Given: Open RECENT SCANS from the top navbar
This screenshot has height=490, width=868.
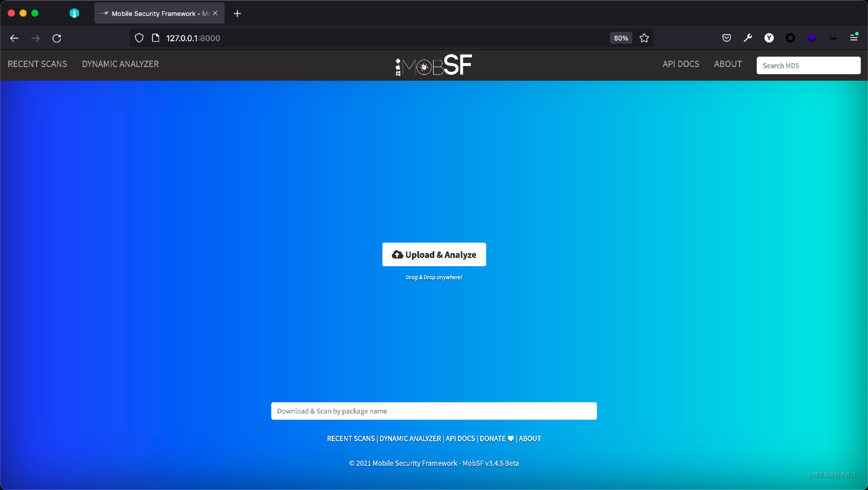Looking at the screenshot, I should point(37,64).
